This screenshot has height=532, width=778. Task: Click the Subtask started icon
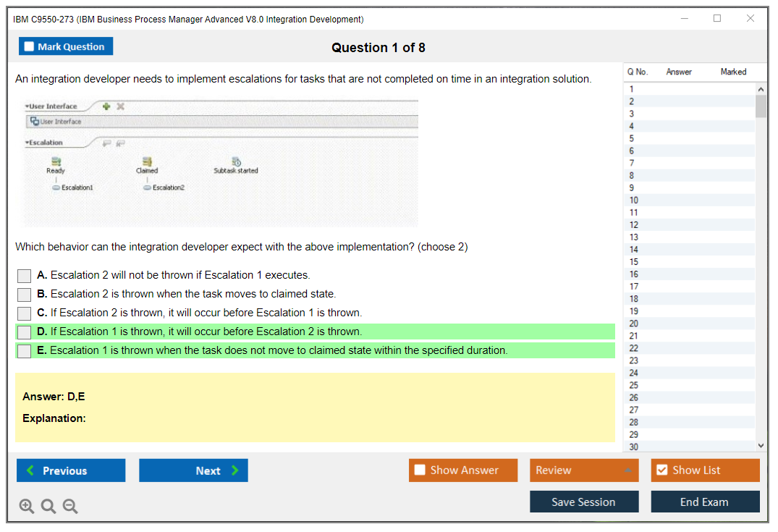pyautogui.click(x=236, y=161)
